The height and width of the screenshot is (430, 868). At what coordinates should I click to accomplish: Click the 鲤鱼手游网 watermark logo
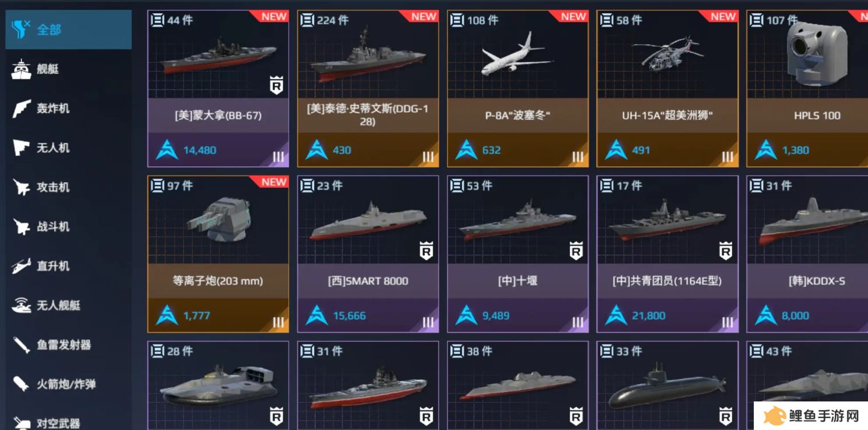click(x=811, y=416)
